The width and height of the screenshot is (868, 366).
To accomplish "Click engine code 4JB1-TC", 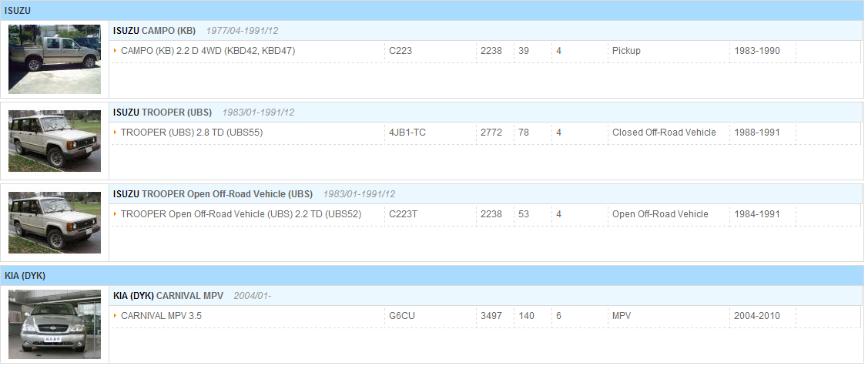I will (x=407, y=133).
